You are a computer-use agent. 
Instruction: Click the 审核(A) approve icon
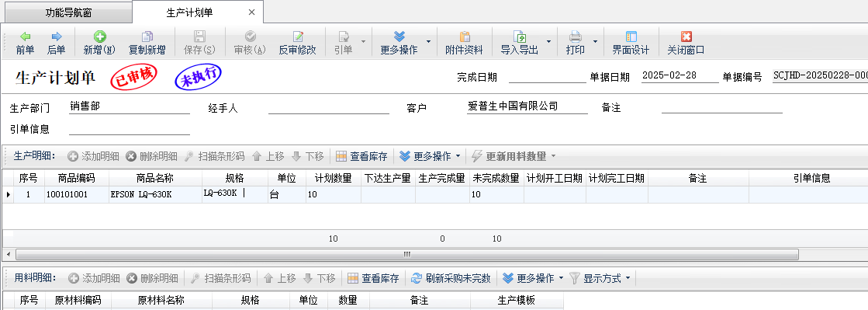coord(251,37)
